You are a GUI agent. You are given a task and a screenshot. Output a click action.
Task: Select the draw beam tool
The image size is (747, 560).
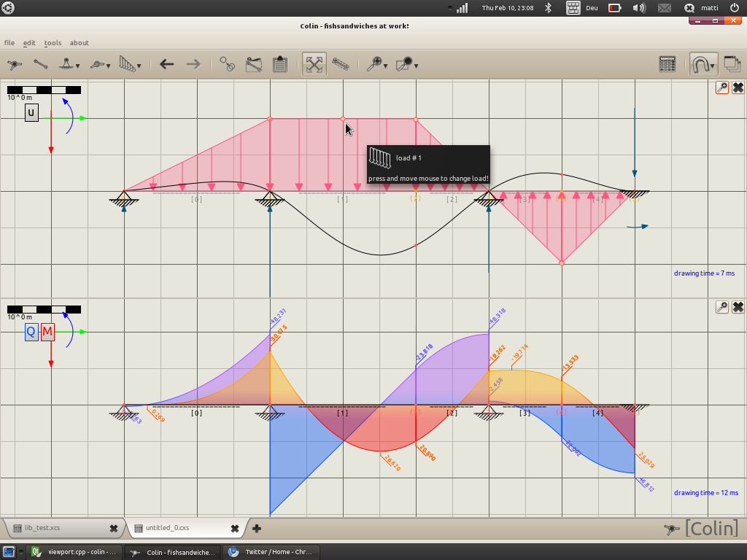coord(40,65)
